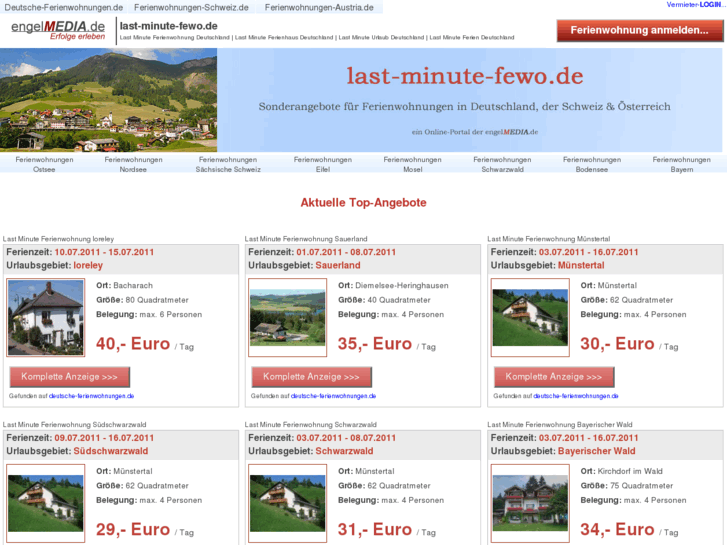
Task: Go to Ferienwohnungen Schwarzwald
Action: click(502, 164)
